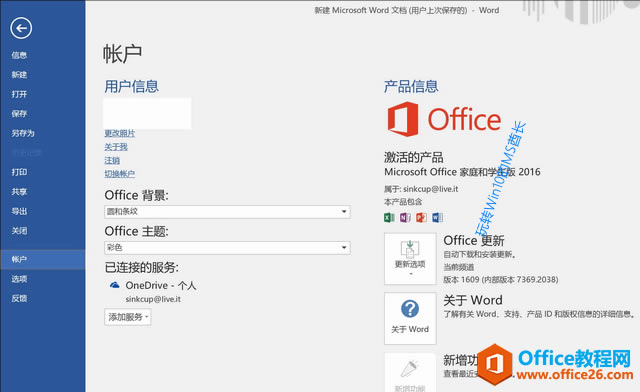
Task: Click sinkcup@live.it under OneDrive
Action: (x=153, y=299)
